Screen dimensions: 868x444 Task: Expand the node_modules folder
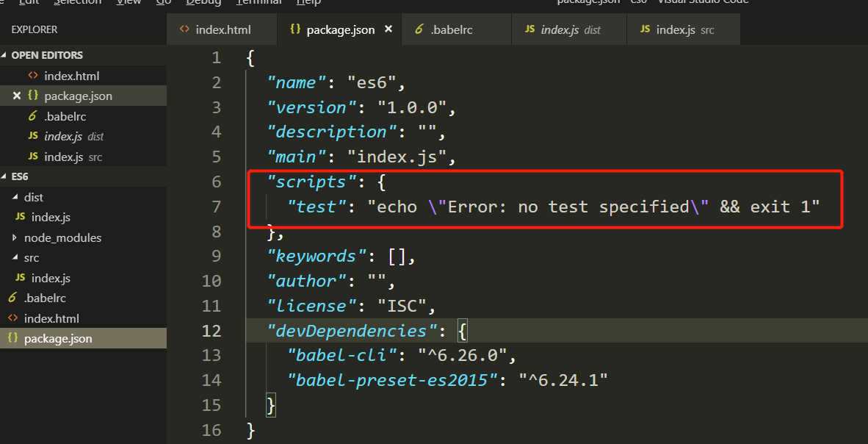[15, 237]
